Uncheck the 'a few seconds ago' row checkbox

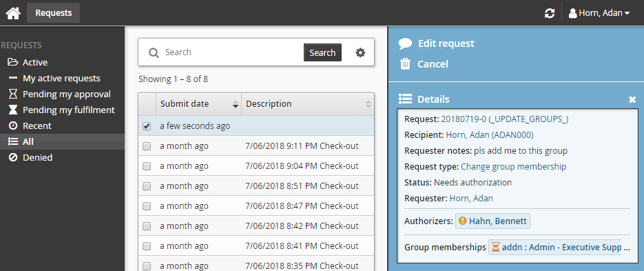point(147,126)
